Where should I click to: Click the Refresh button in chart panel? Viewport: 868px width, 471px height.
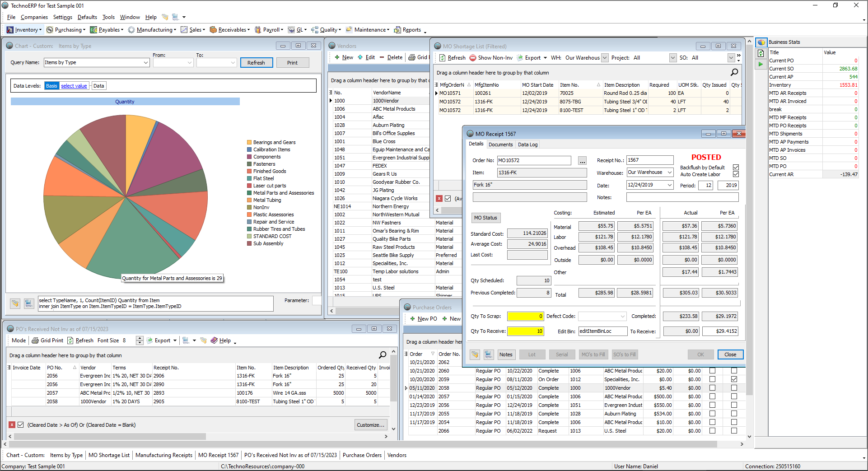pyautogui.click(x=256, y=63)
